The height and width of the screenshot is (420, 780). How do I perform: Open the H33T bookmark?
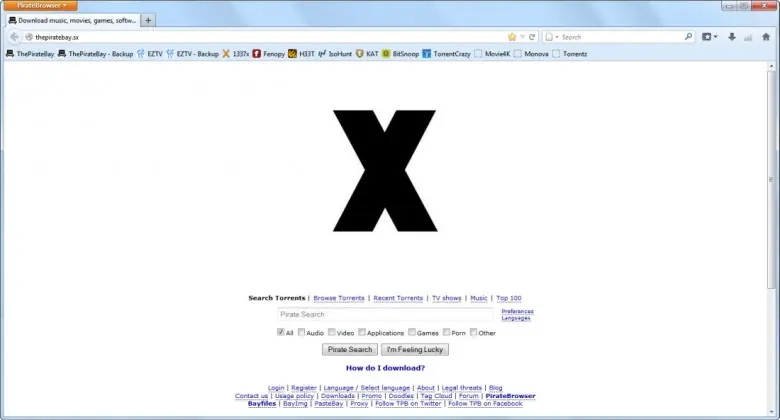[301, 54]
